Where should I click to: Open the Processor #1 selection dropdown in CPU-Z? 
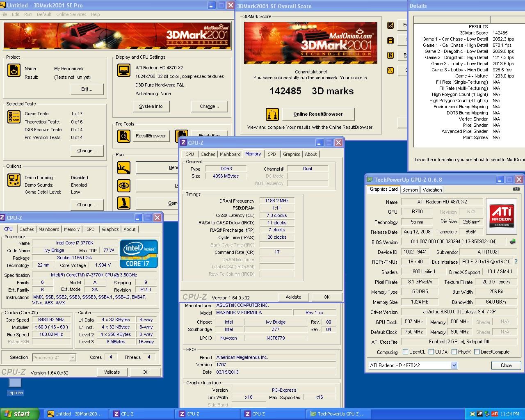[x=73, y=358]
